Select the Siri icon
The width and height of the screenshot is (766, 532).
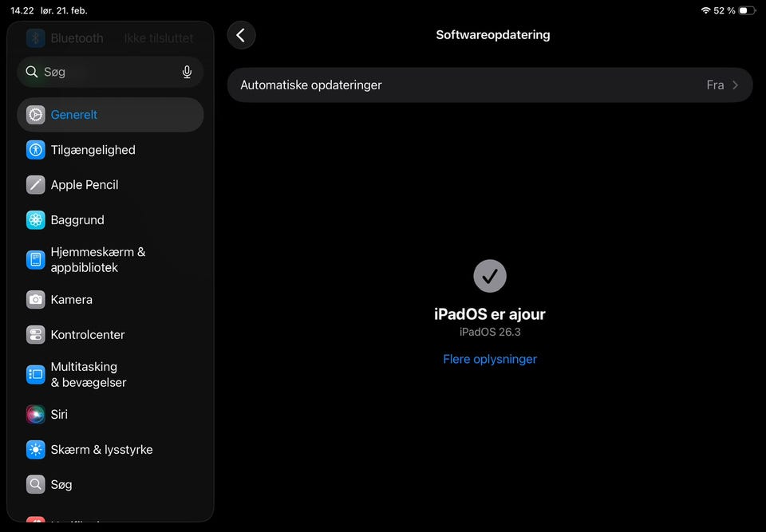click(x=36, y=414)
